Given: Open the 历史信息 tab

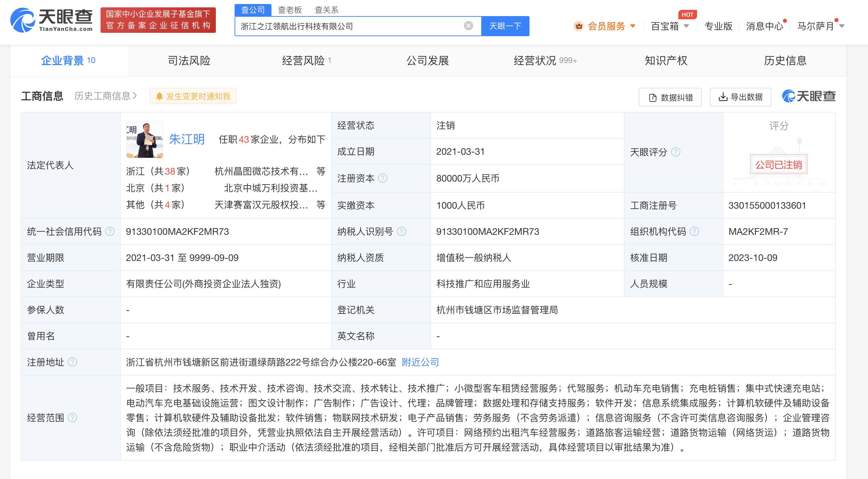Looking at the screenshot, I should click(x=786, y=61).
